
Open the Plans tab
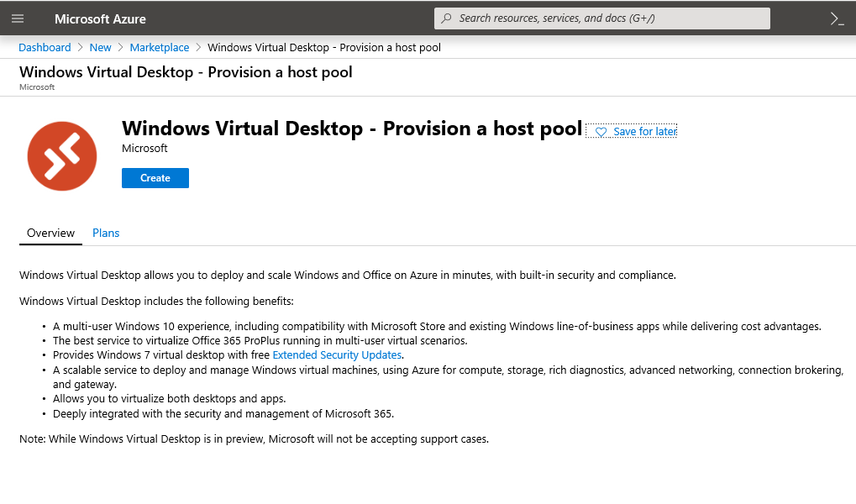106,233
